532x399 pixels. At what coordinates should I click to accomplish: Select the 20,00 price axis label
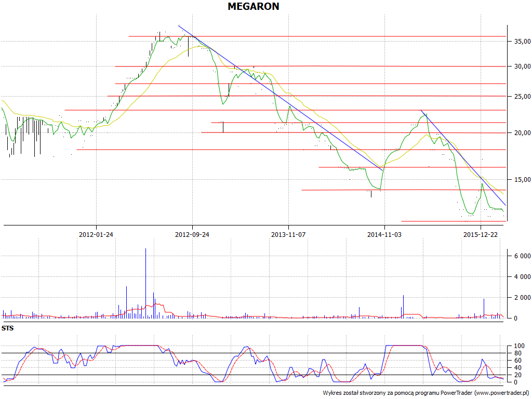523,133
